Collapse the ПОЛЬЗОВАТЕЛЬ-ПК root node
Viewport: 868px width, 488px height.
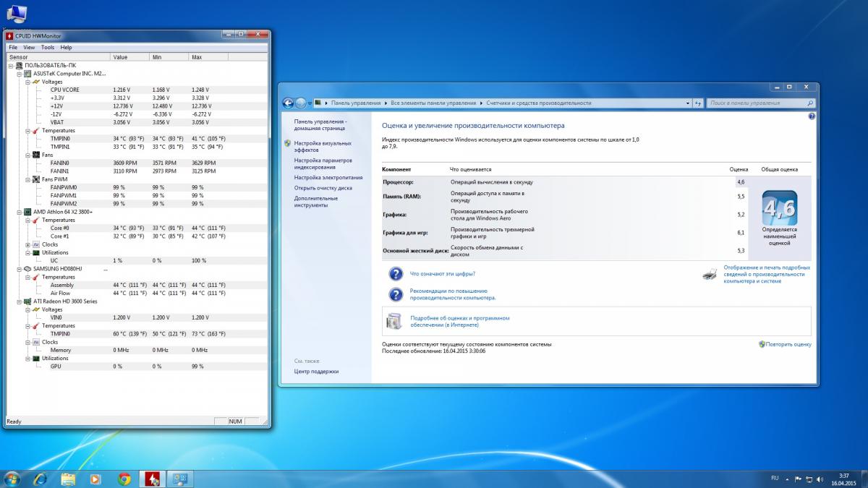pos(11,65)
